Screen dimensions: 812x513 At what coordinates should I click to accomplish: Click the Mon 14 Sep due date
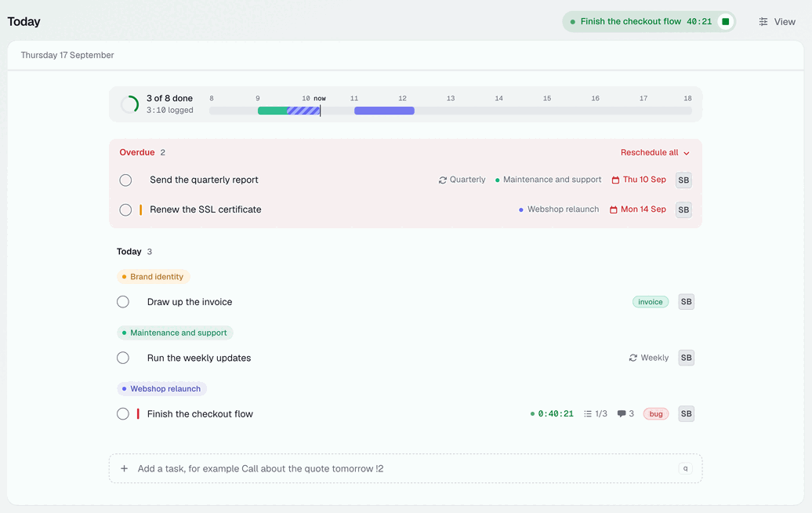(x=638, y=209)
